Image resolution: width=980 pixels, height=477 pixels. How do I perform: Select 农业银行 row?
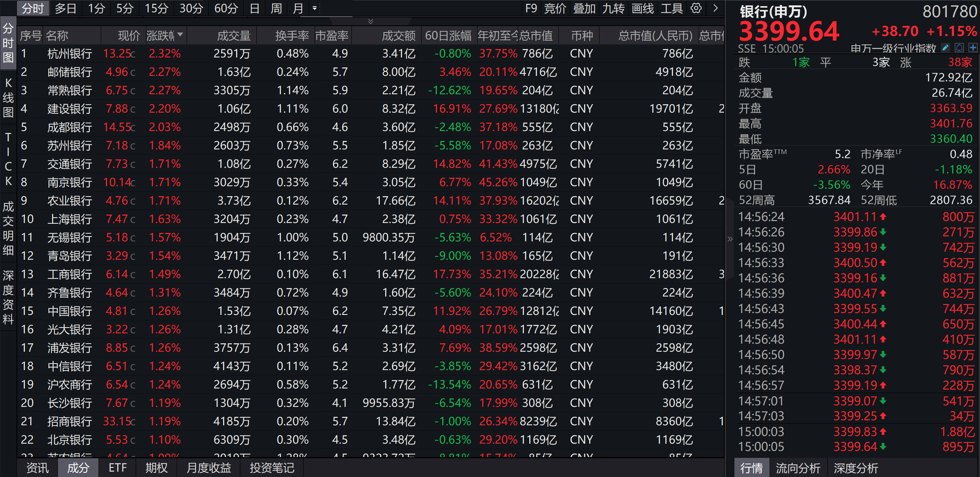pos(370,201)
